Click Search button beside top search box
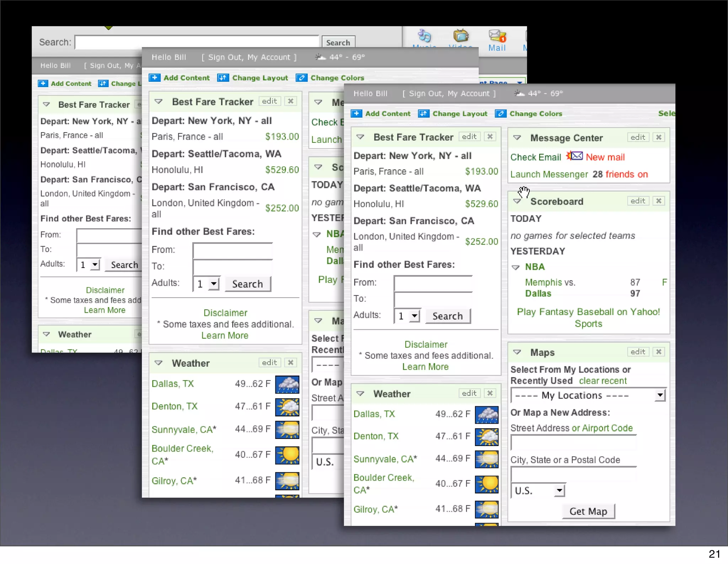This screenshot has height=564, width=728. (x=338, y=42)
